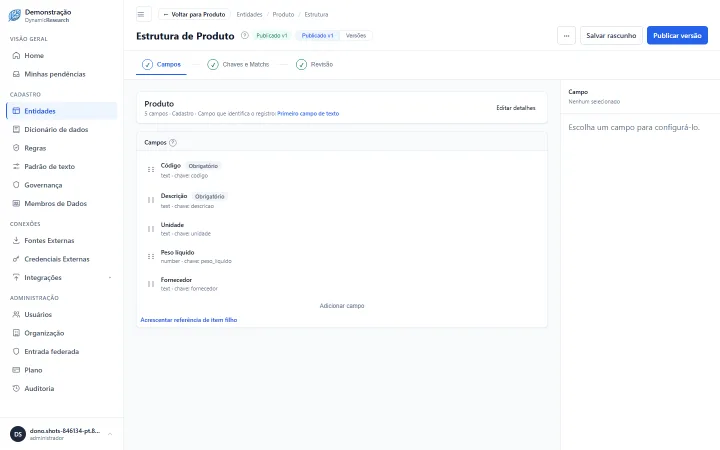Open Integrações in sidebar
The width and height of the screenshot is (720, 450).
62,277
